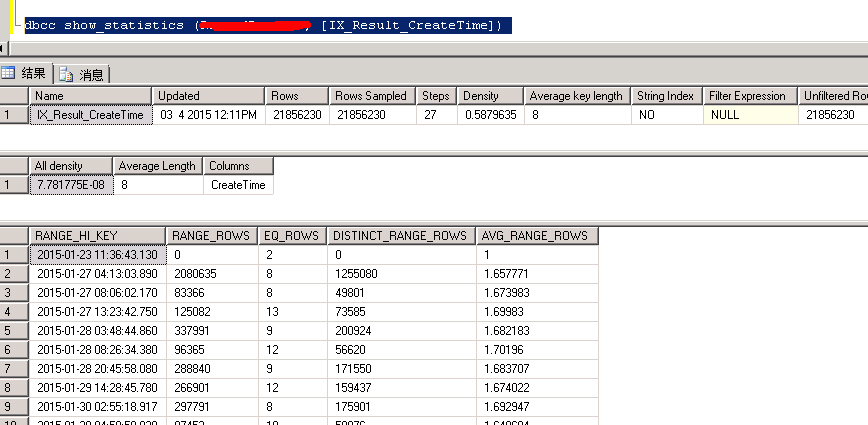Select the Rows Sampled column header
This screenshot has height=425, width=868.
[372, 96]
